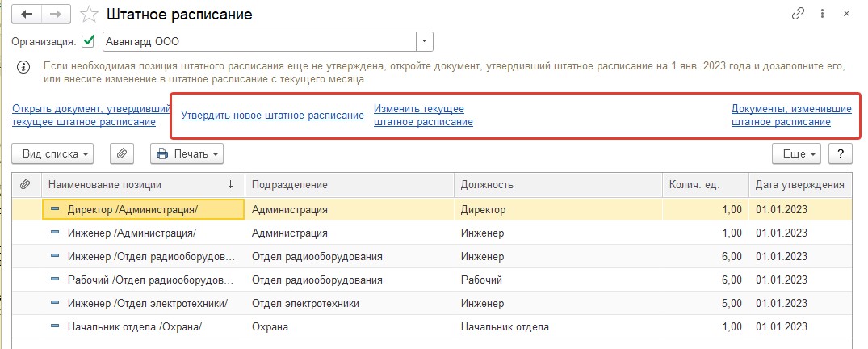This screenshot has height=349, width=868.
Task: Select the Начальник отдела /Охрана/ row
Action: tap(432, 327)
